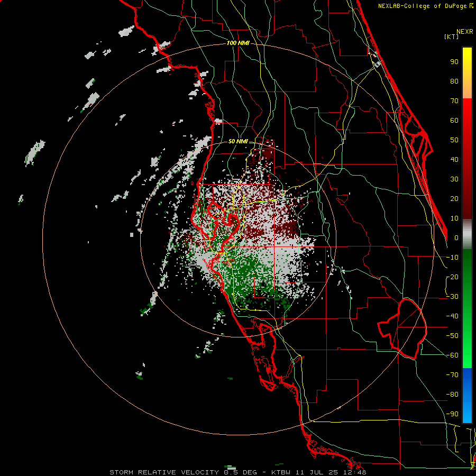The height and width of the screenshot is (476, 476).
Task: Click the -80 value on the velocity scale
Action: coord(452,395)
